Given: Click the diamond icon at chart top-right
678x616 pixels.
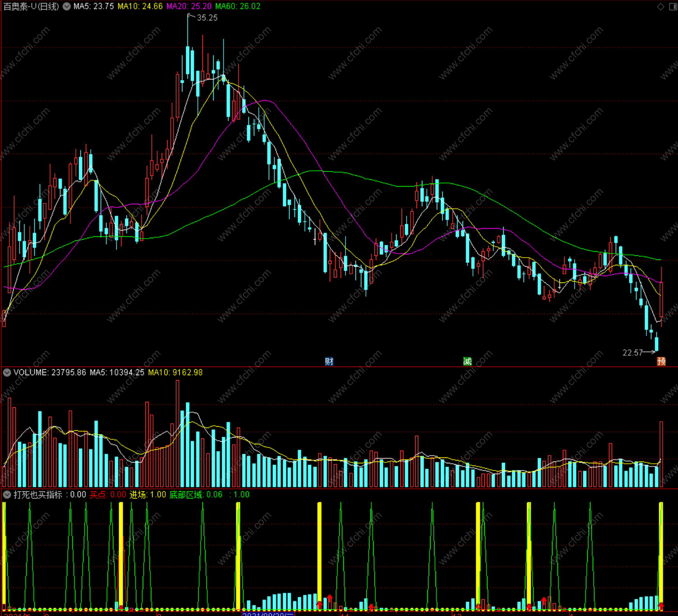Looking at the screenshot, I should pyautogui.click(x=660, y=6).
